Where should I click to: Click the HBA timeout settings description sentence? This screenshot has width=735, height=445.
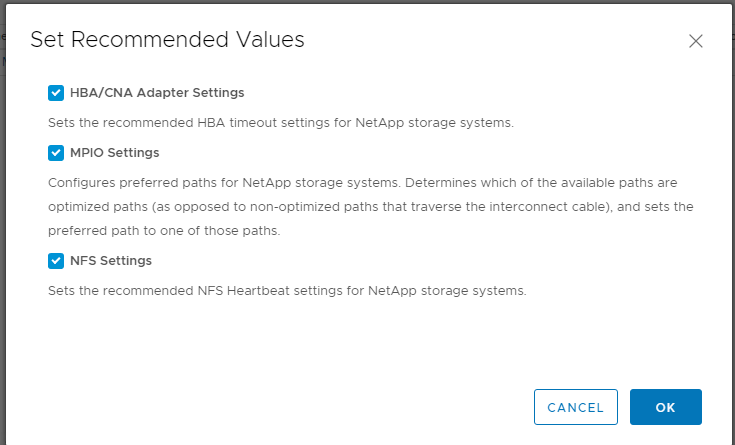click(x=281, y=123)
